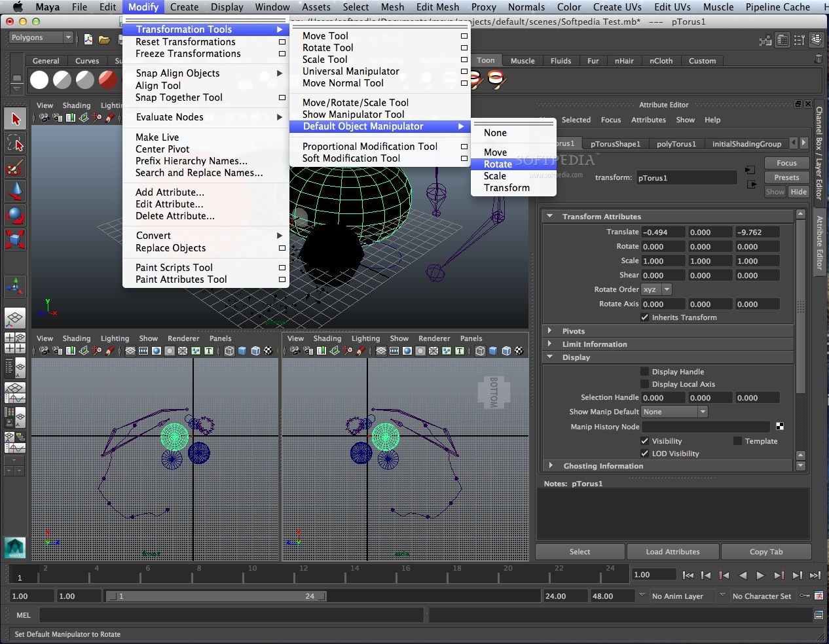The height and width of the screenshot is (644, 829).
Task: Toggle the Template checkbox
Action: tap(738, 440)
